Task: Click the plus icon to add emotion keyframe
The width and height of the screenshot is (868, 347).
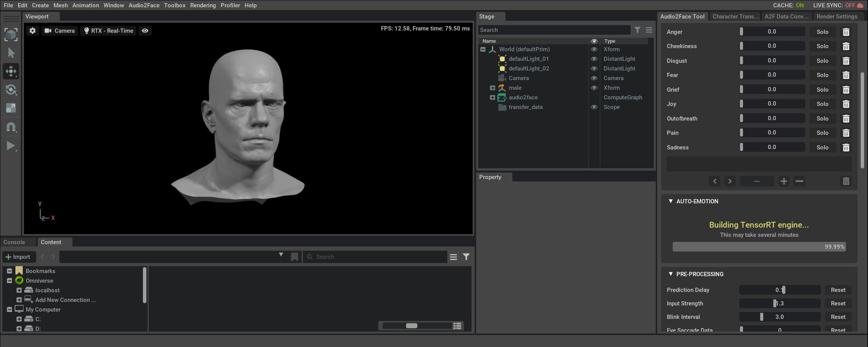Action: tap(783, 181)
